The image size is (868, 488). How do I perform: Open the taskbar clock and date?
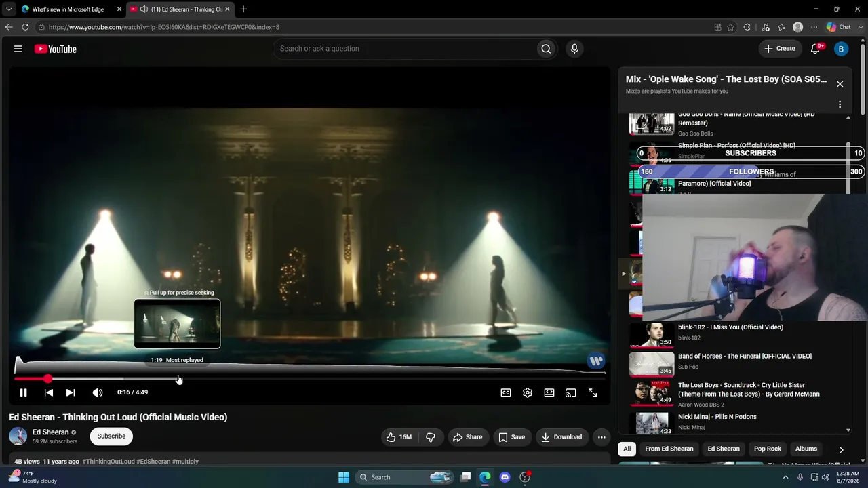coord(848,477)
